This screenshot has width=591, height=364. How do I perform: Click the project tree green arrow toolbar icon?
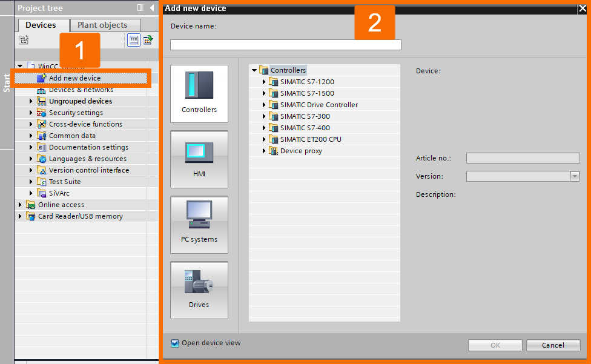[x=148, y=40]
